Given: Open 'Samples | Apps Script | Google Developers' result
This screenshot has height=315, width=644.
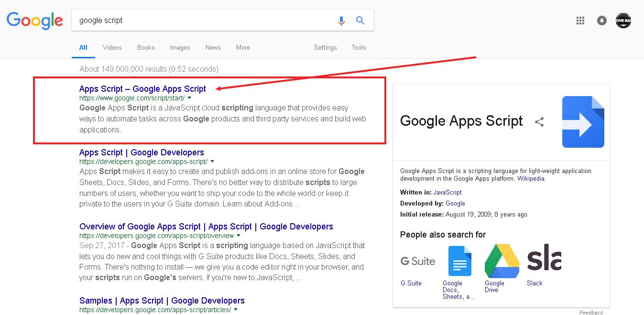Looking at the screenshot, I should pyautogui.click(x=162, y=301).
